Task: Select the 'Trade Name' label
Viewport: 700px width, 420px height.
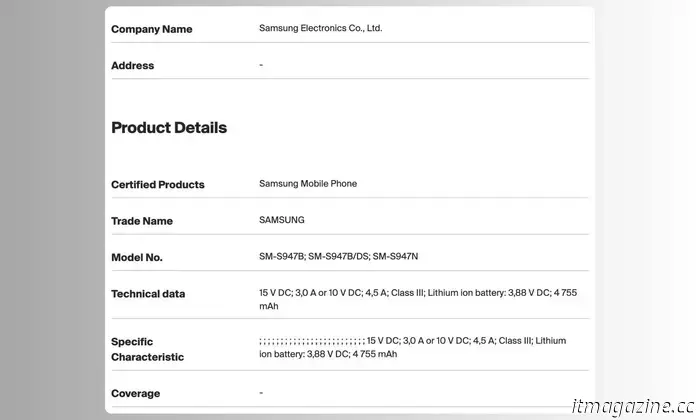Action: pyautogui.click(x=142, y=221)
